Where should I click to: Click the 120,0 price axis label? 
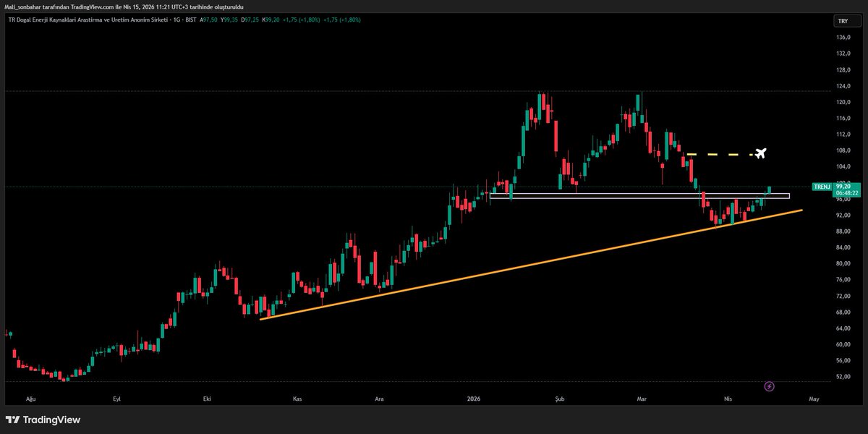843,102
